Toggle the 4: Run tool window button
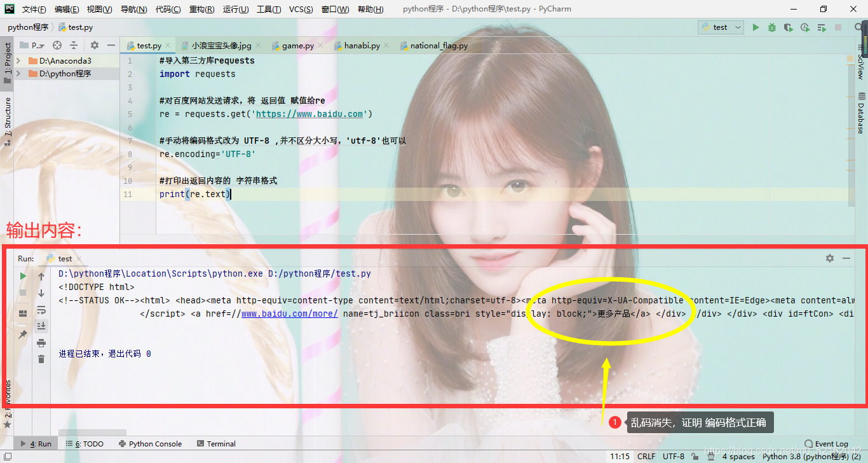The width and height of the screenshot is (868, 463). pyautogui.click(x=36, y=444)
